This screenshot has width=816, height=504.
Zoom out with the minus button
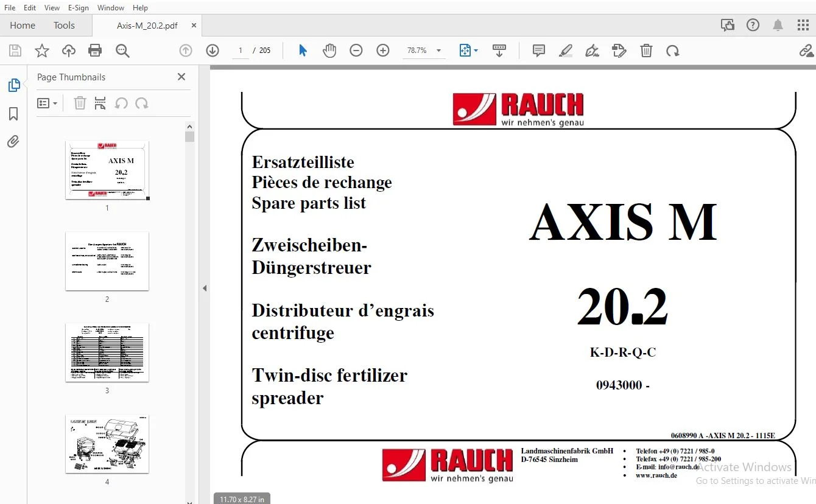tap(356, 51)
